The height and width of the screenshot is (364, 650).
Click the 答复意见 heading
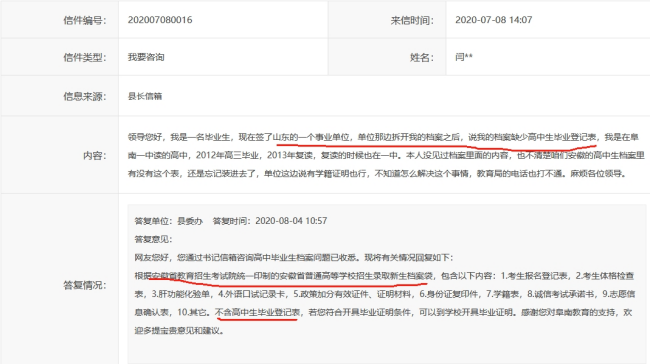(x=153, y=239)
